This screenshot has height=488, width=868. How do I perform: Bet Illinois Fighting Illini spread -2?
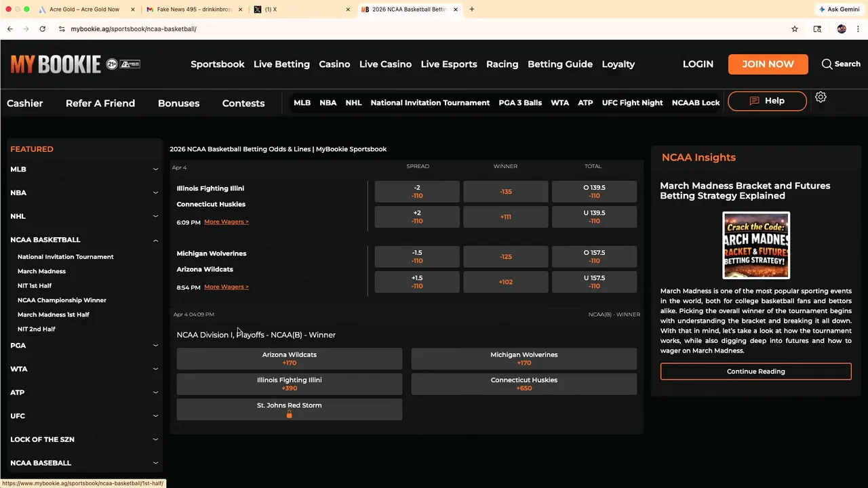417,192
